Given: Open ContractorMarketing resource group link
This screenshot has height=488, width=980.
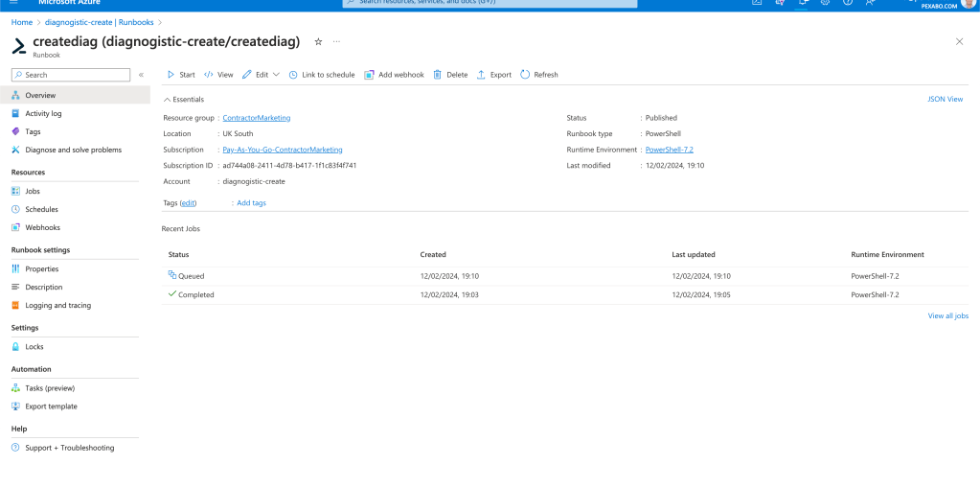Looking at the screenshot, I should [x=256, y=118].
